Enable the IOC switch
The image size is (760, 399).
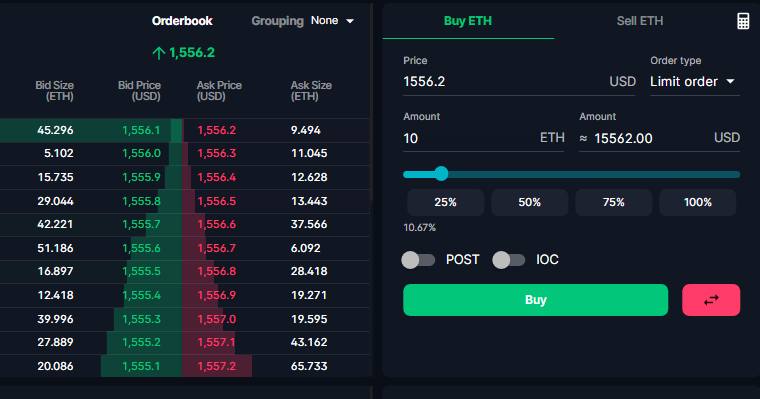point(508,260)
